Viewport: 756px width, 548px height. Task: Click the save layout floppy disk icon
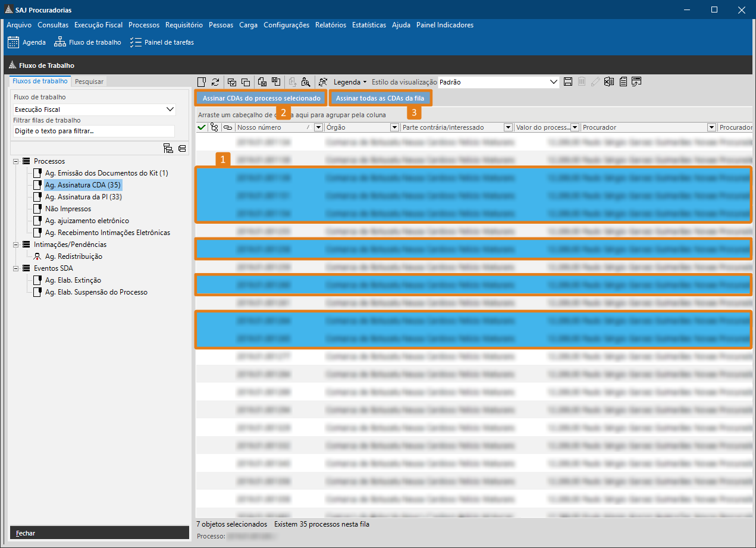point(568,82)
